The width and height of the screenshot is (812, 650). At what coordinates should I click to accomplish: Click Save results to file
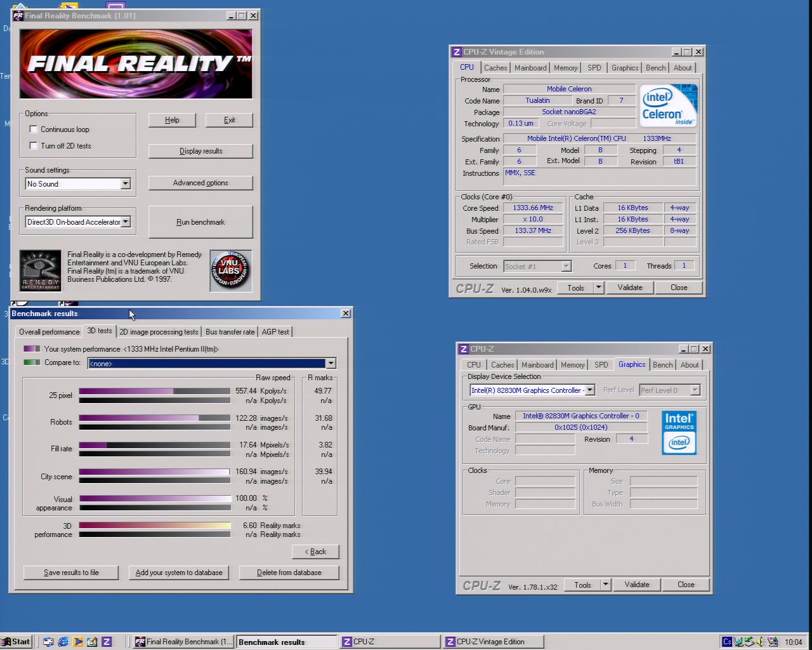pos(71,573)
